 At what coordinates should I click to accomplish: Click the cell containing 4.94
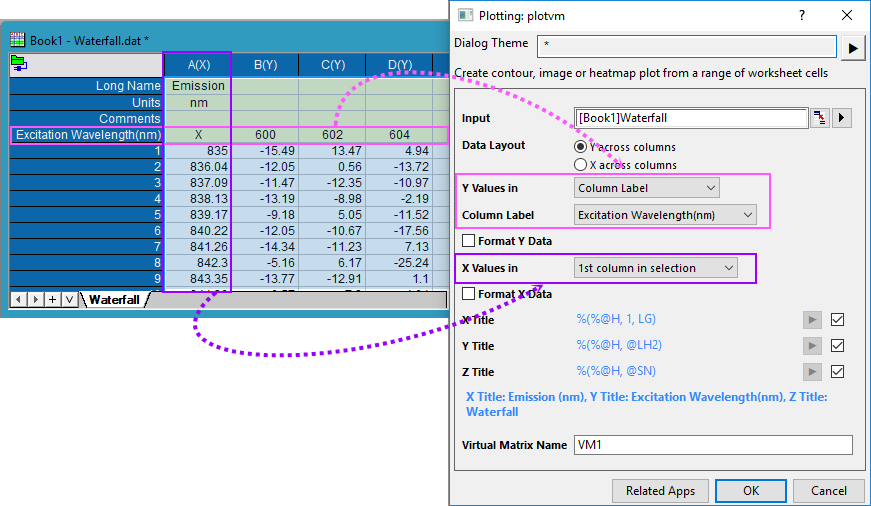point(399,151)
